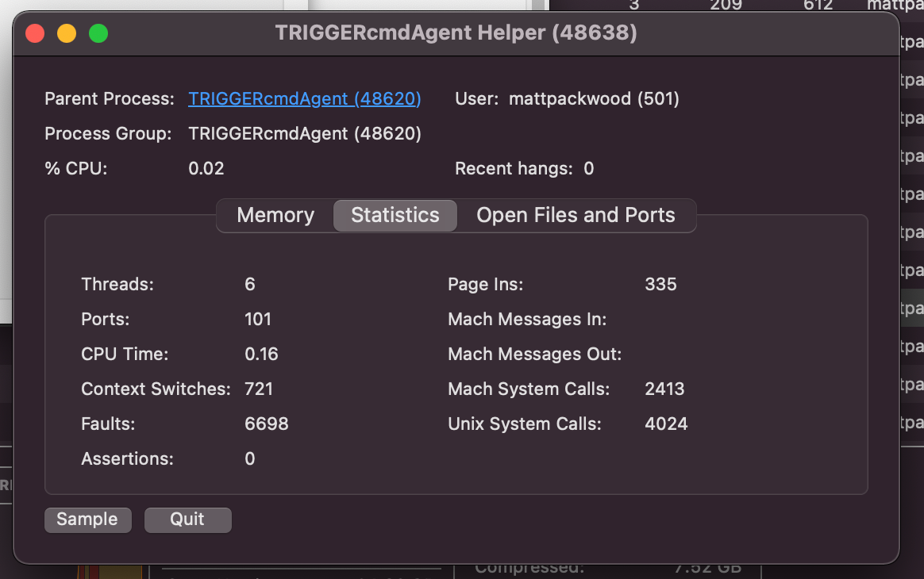Click the window title TRIGGERcmdAgent Helper (48638)
This screenshot has height=579, width=924.
(x=456, y=33)
